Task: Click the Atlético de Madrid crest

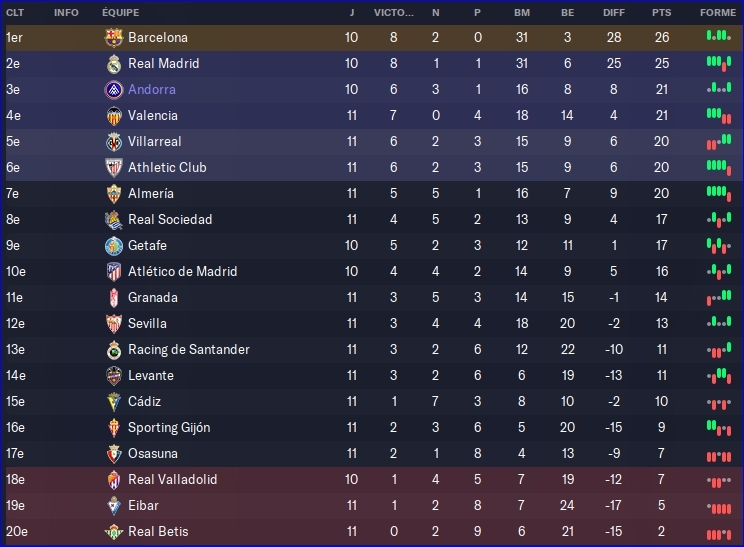Action: click(x=113, y=271)
